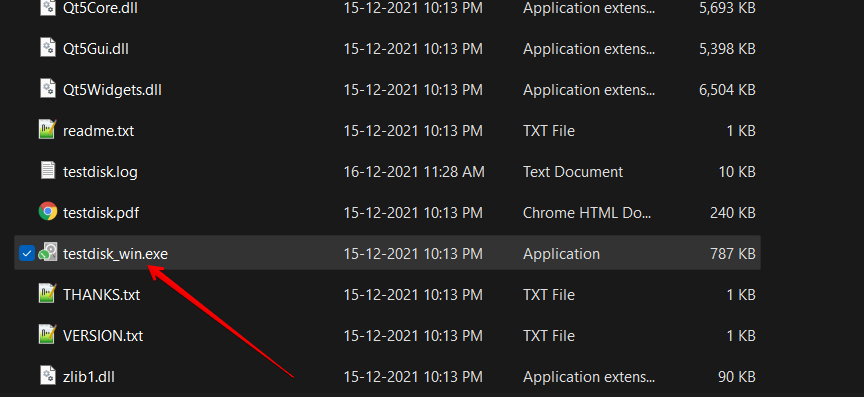Click the 10 KB size cell
The image size is (864, 397).
[x=737, y=172]
